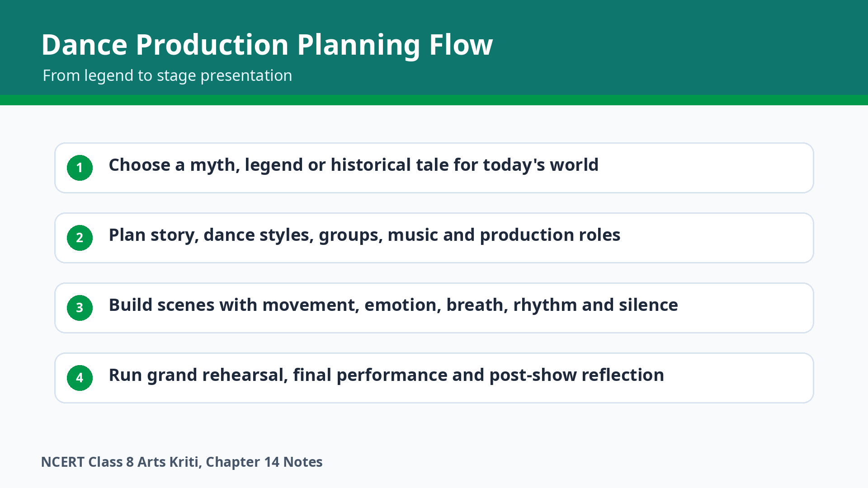
Task: Click text 'Run grand rehearsal, final performance'
Action: coord(278,375)
